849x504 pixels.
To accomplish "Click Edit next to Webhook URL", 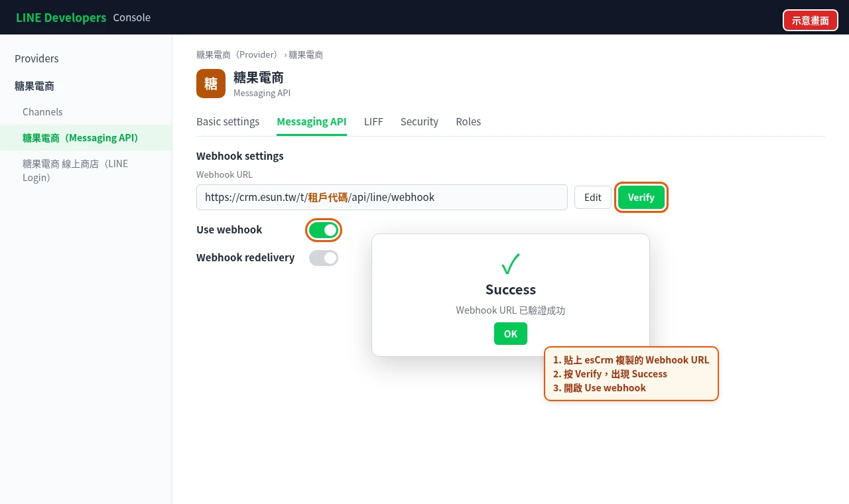I will [x=593, y=197].
